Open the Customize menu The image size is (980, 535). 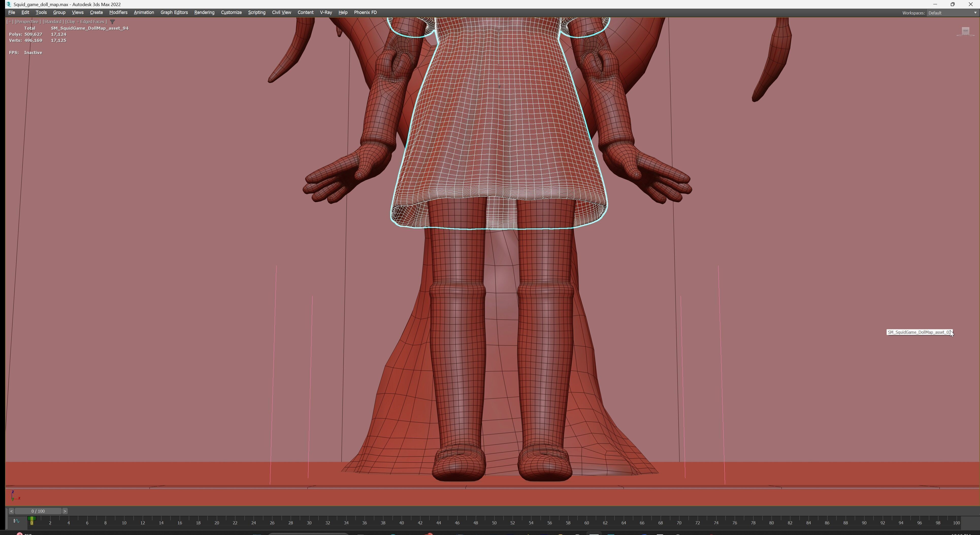click(231, 12)
